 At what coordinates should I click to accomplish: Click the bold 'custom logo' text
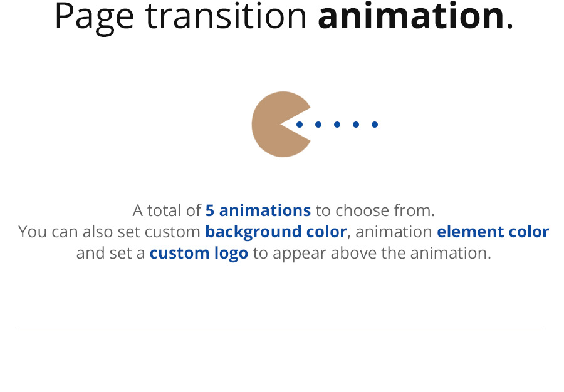(x=199, y=254)
